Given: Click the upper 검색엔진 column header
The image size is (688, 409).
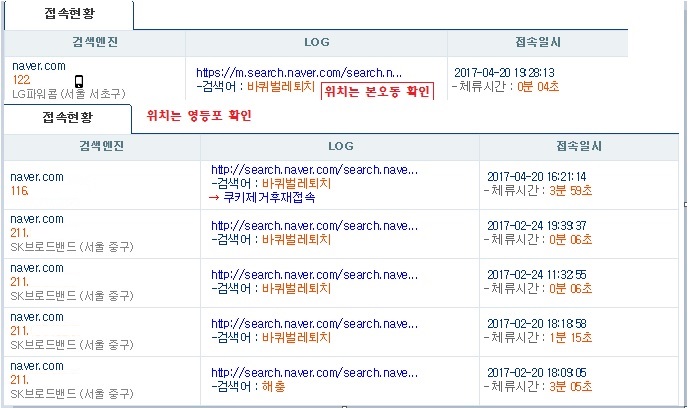Looking at the screenshot, I should pyautogui.click(x=95, y=42).
